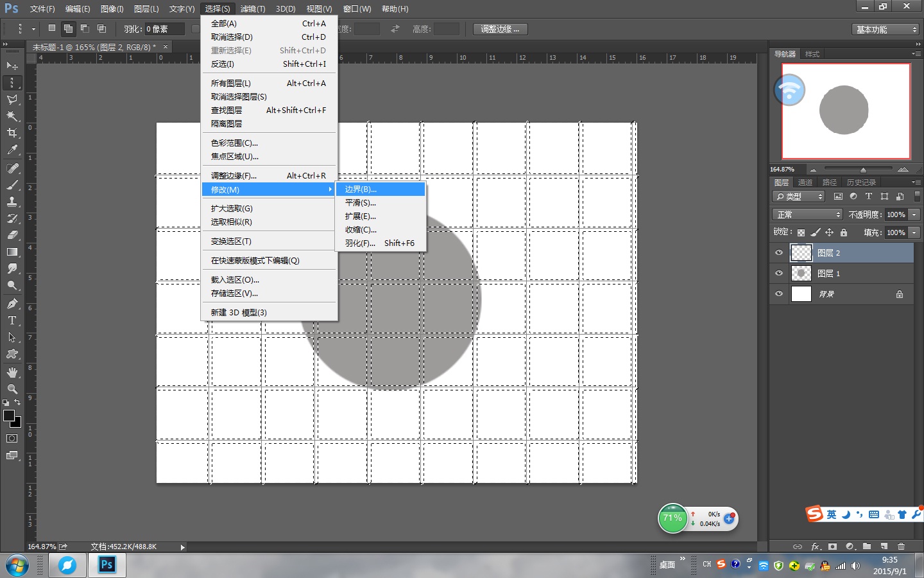This screenshot has height=578, width=924.
Task: Choose 羽化(F)... from the submenu
Action: (x=381, y=243)
